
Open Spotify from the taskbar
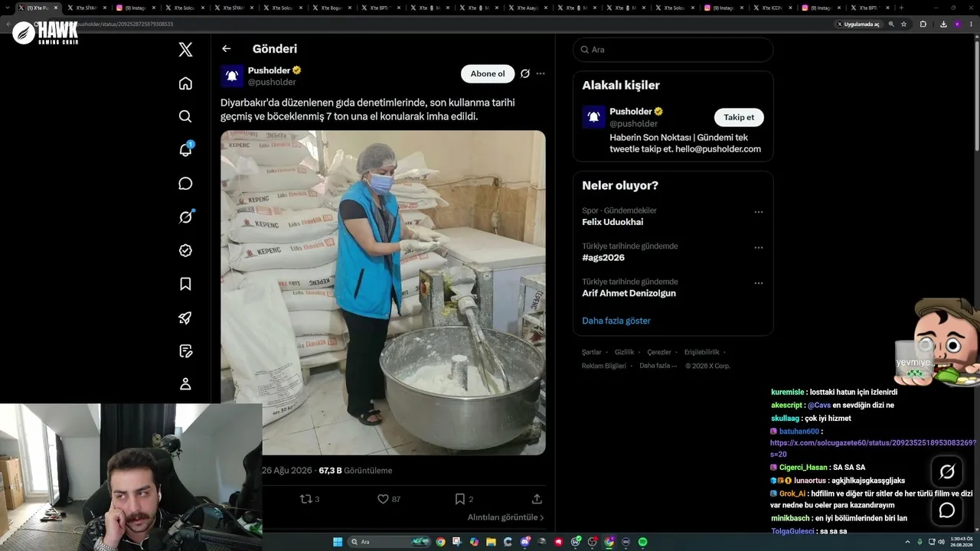(x=642, y=542)
